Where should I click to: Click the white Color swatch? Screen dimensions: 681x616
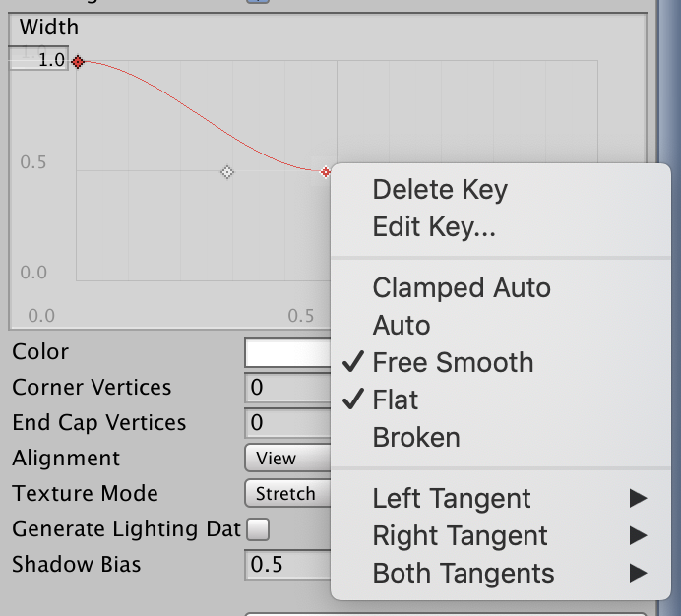click(287, 352)
